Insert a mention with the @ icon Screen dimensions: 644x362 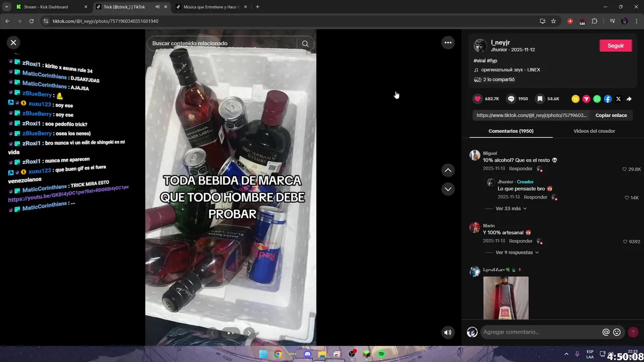click(606, 332)
